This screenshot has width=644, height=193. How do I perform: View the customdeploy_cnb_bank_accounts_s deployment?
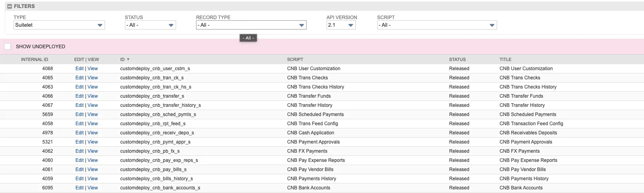[x=93, y=188]
